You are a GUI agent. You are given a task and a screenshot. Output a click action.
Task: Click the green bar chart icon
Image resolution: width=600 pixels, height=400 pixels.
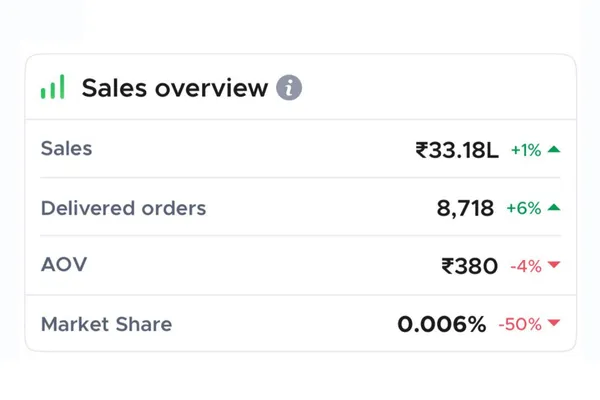tap(52, 87)
